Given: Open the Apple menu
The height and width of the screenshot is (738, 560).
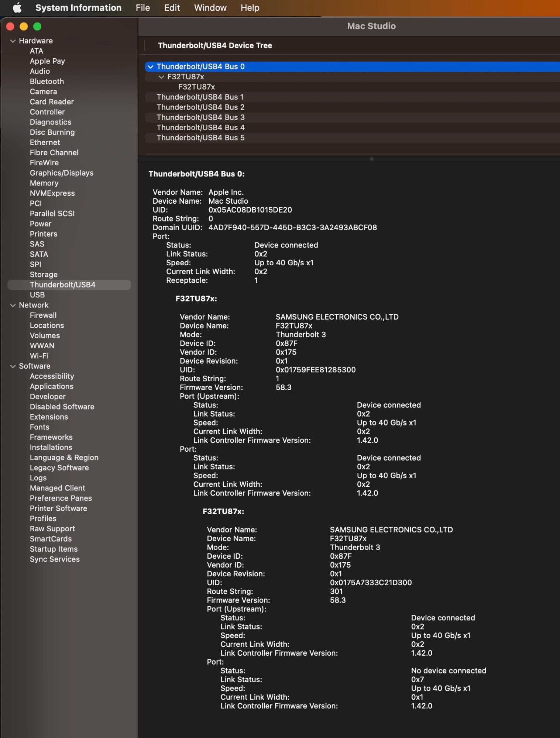Looking at the screenshot, I should [17, 8].
